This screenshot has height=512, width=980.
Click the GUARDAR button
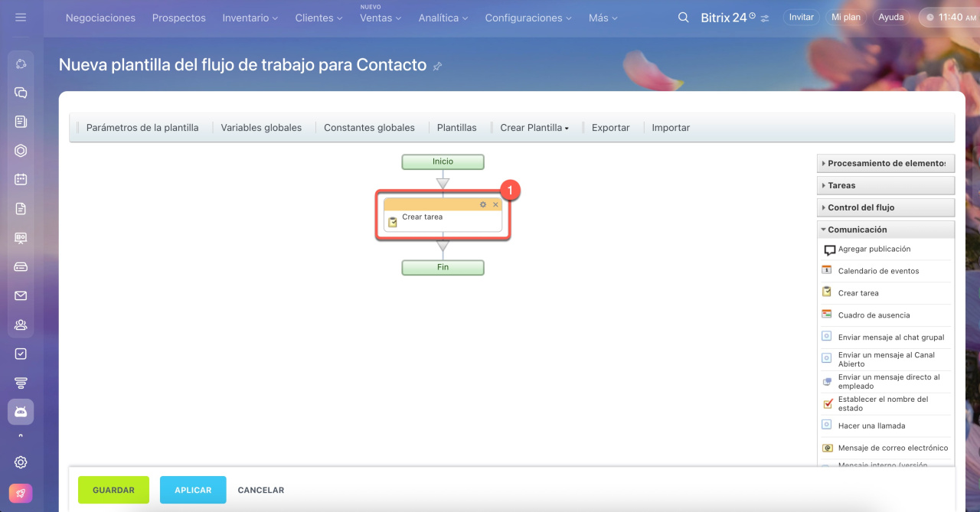point(113,490)
